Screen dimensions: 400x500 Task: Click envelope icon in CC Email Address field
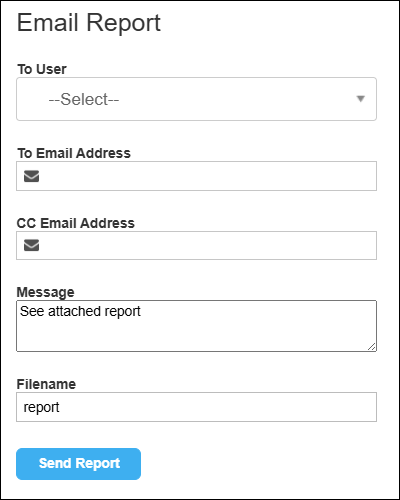31,245
